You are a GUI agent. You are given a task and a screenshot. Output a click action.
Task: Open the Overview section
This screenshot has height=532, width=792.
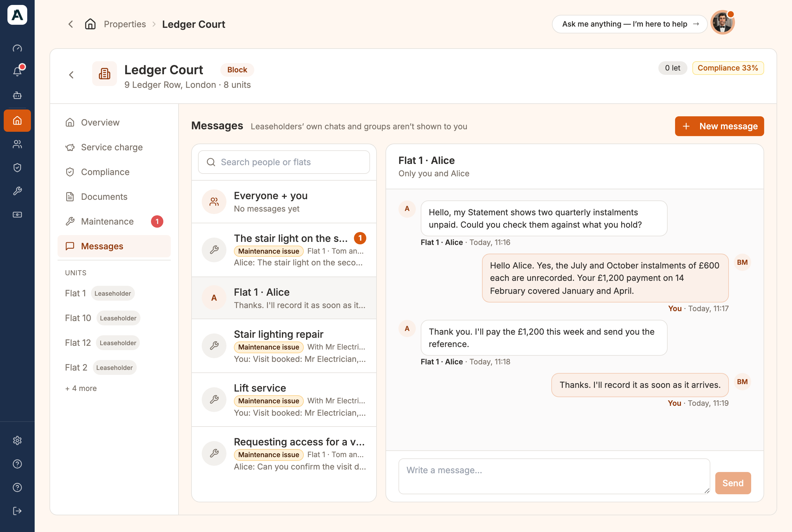[x=114, y=122]
